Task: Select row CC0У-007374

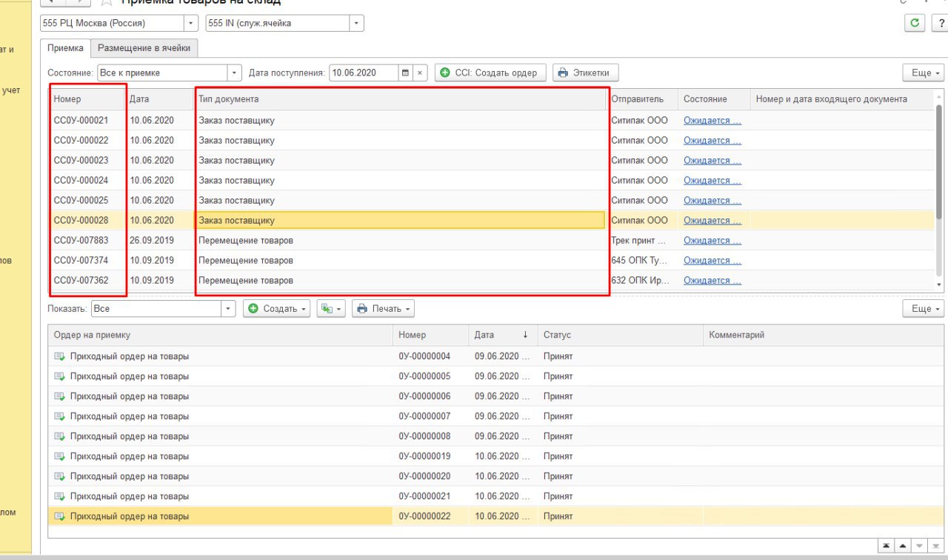Action: pos(491,260)
